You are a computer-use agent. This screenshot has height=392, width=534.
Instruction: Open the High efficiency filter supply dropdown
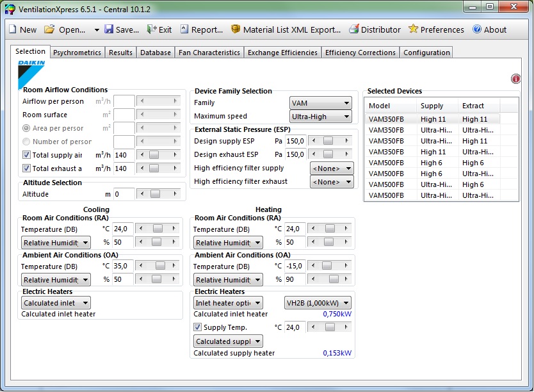tap(332, 168)
